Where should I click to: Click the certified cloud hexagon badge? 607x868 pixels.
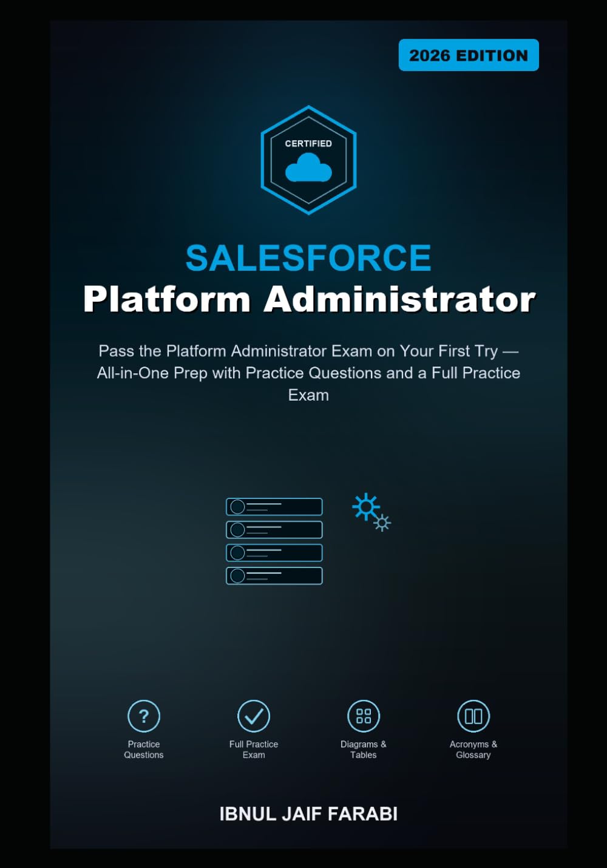point(308,160)
